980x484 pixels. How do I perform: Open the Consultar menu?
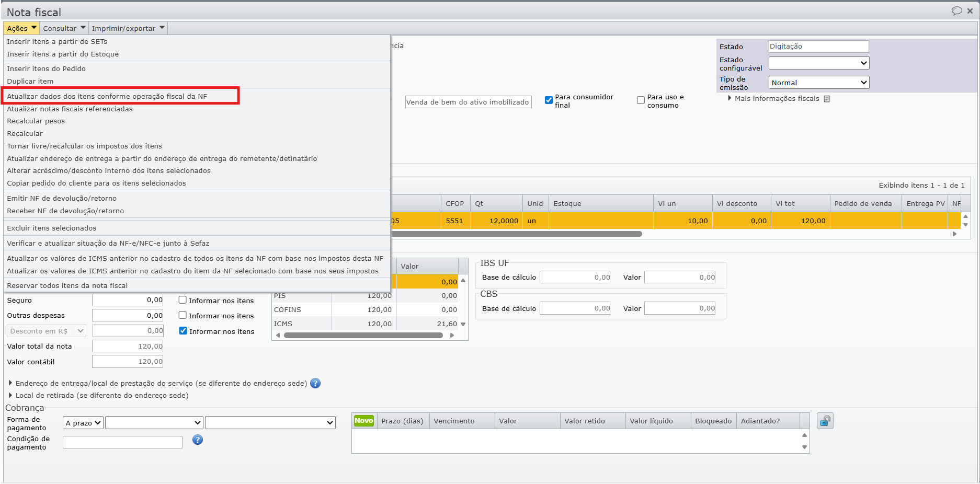[64, 28]
